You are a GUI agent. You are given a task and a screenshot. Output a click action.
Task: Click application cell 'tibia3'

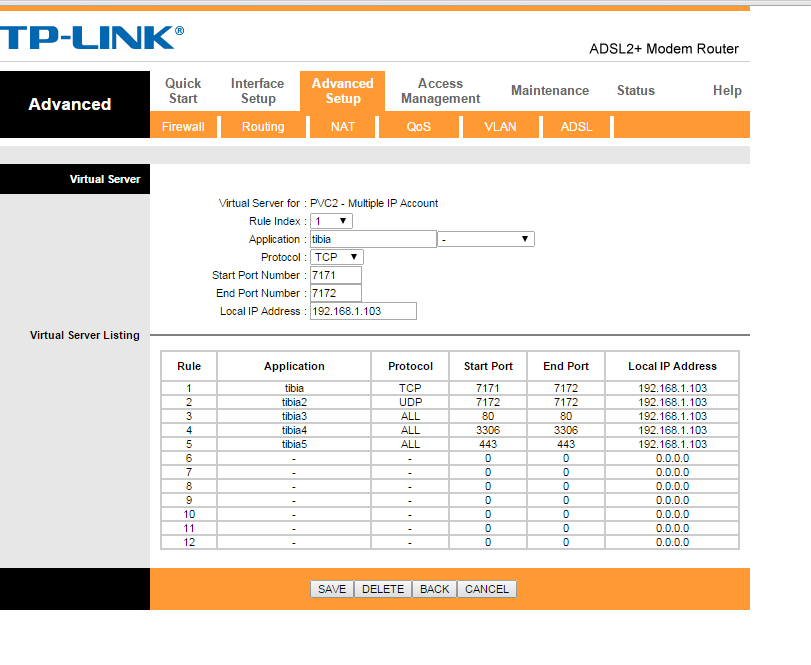click(x=294, y=416)
